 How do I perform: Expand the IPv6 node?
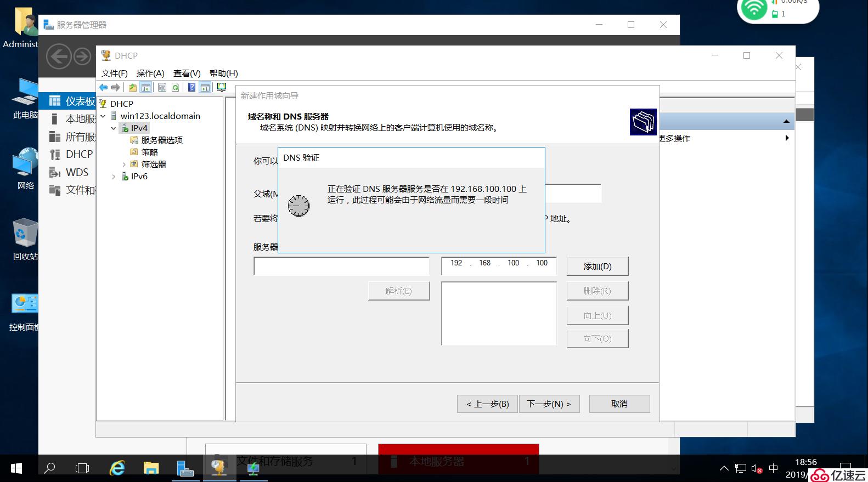113,177
